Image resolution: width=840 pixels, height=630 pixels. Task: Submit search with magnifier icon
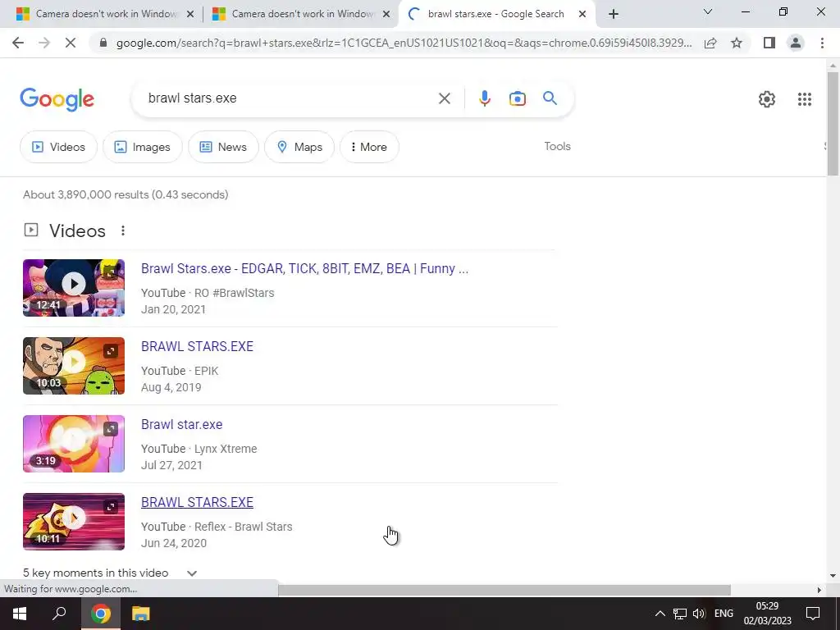(550, 98)
